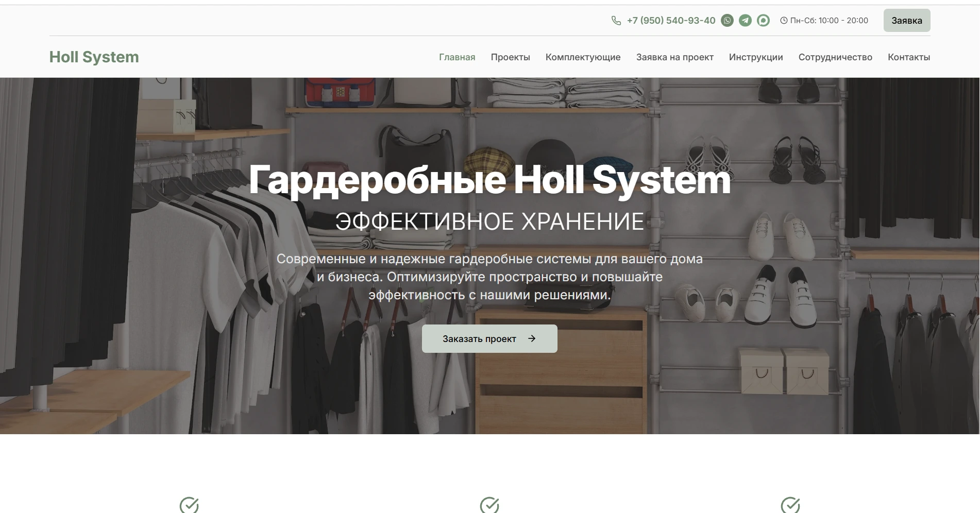Click the hero heading Гардеробные Holl System

point(489,180)
